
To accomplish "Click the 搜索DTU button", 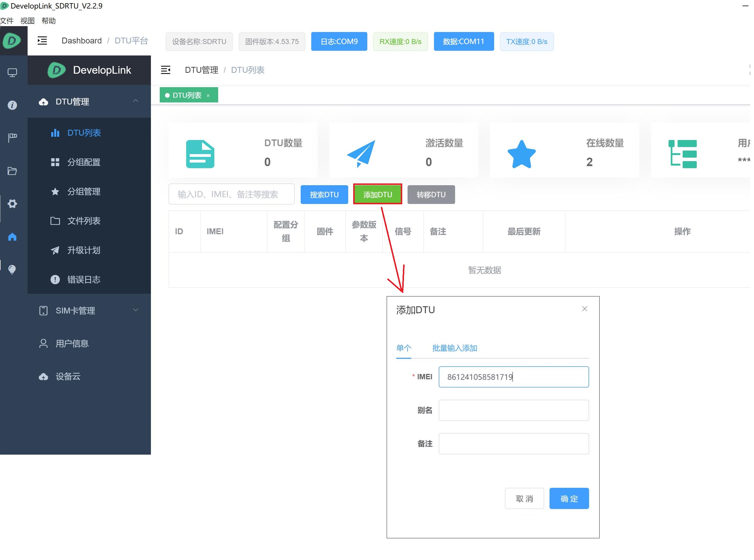I will pyautogui.click(x=324, y=195).
